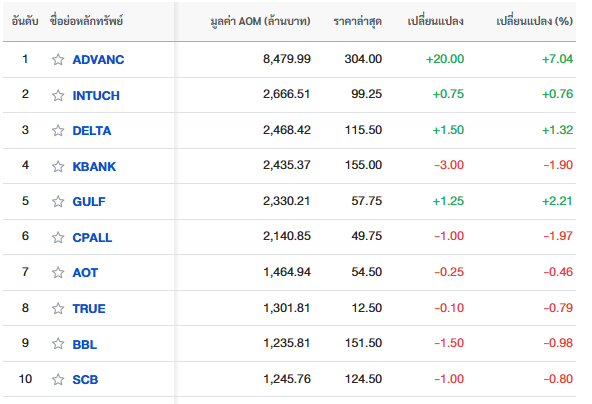The width and height of the screenshot is (592, 404).
Task: Toggle the SCB favorite star
Action: point(58,379)
